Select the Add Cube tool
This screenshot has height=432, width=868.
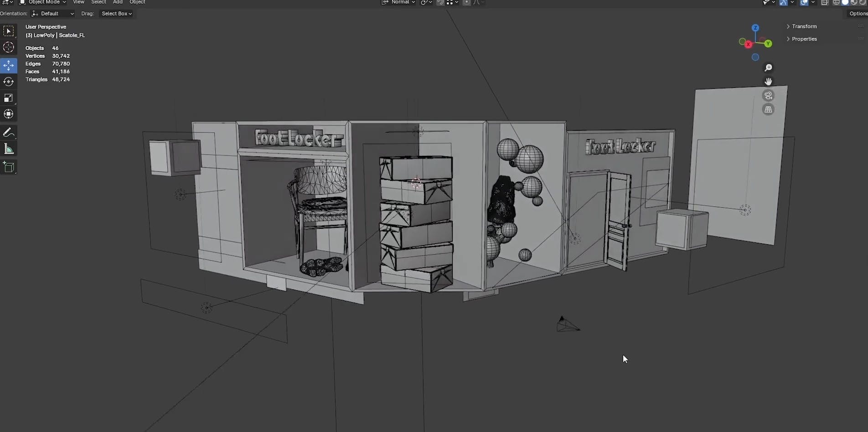click(9, 167)
